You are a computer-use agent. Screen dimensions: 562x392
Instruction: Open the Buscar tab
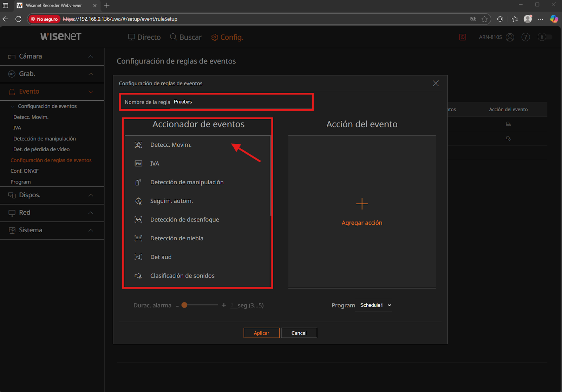tap(186, 37)
